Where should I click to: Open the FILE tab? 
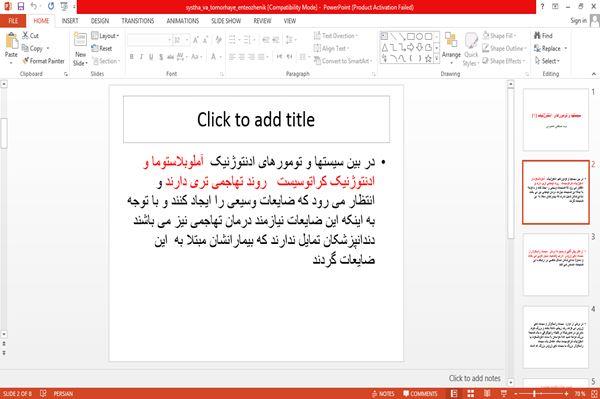coord(13,21)
